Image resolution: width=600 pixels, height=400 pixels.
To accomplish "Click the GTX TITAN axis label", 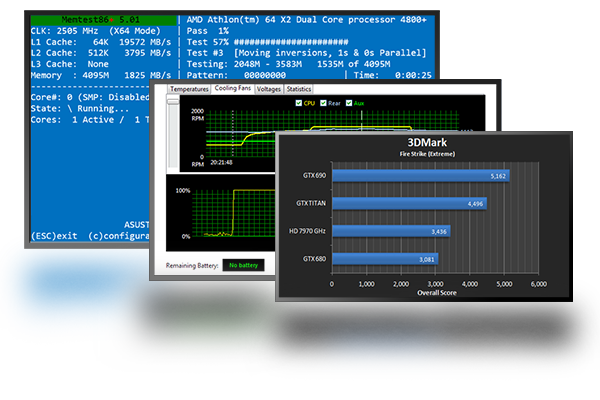I will pos(311,203).
